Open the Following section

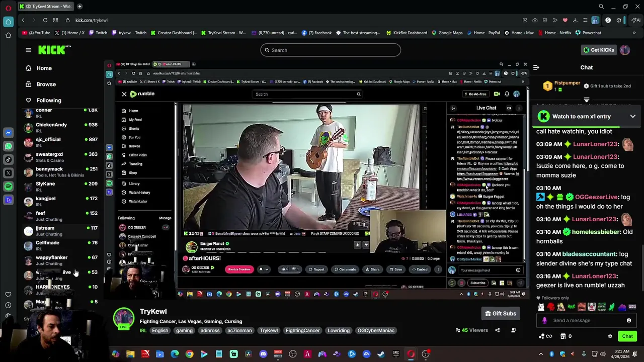click(x=49, y=100)
